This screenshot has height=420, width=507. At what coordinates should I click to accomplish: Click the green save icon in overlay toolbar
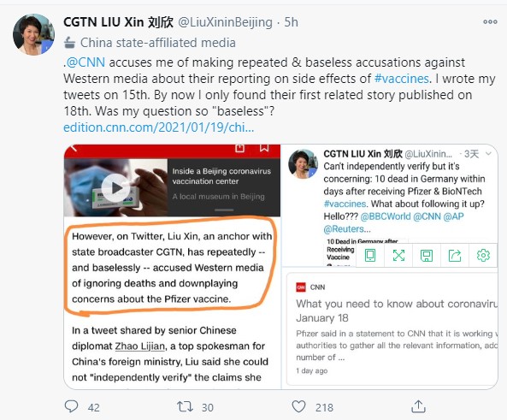coord(427,255)
